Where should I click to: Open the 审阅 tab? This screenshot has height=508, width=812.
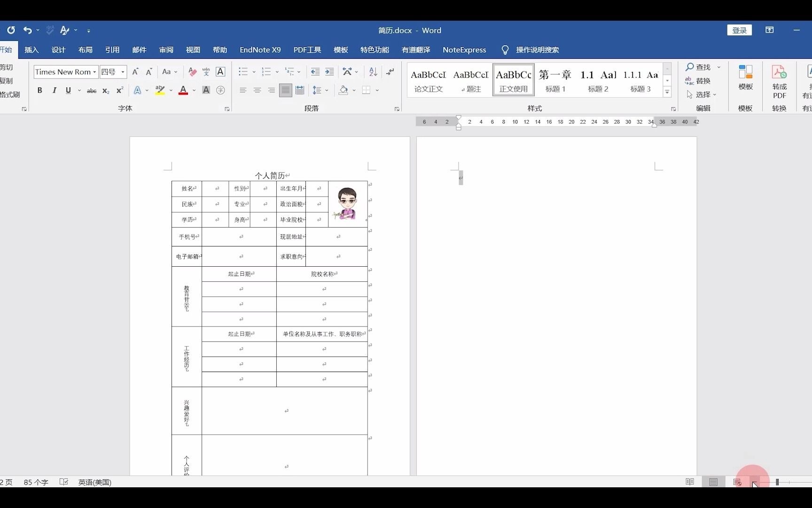(x=166, y=50)
